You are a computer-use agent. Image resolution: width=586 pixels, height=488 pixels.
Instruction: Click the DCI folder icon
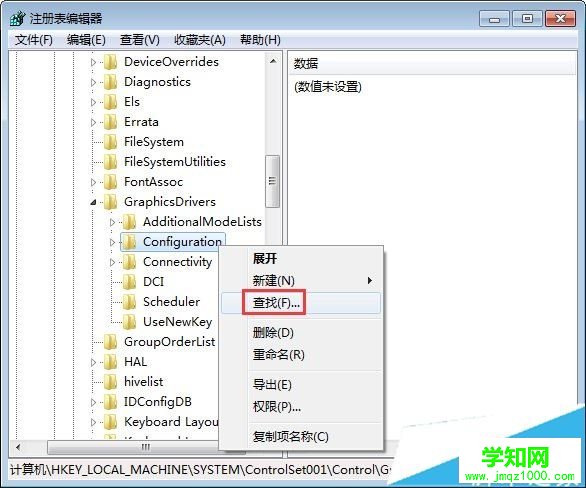click(x=130, y=282)
